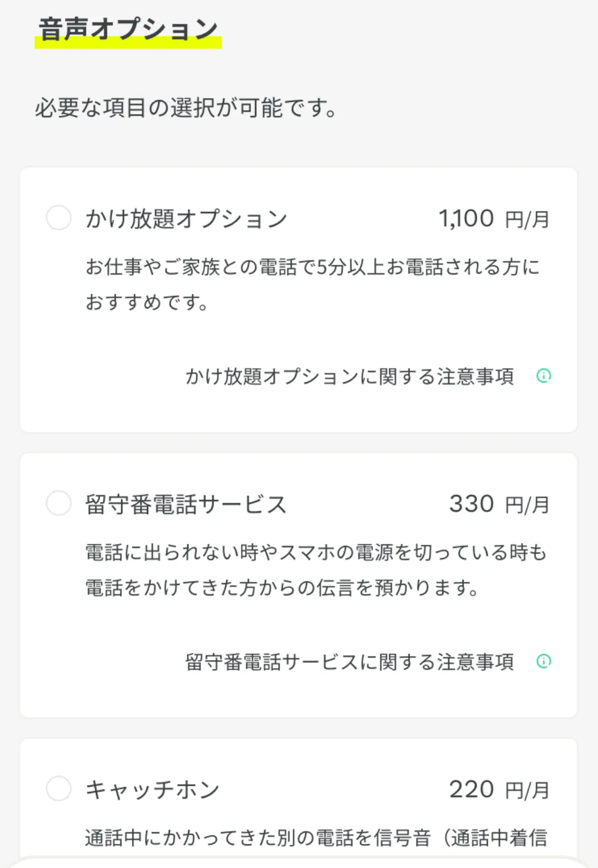Open 留守番電話サービスに関する注意事項 link

[349, 662]
